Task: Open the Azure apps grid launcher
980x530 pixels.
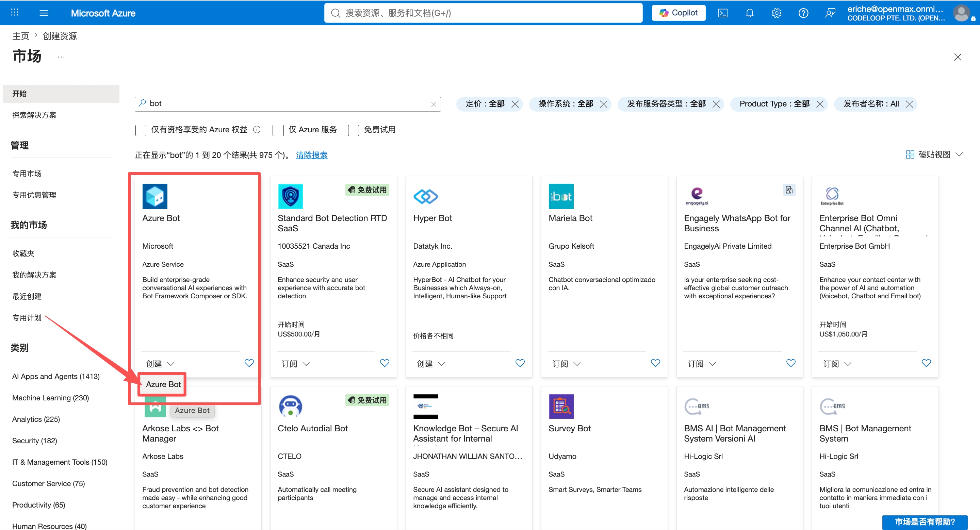Action: [x=15, y=13]
